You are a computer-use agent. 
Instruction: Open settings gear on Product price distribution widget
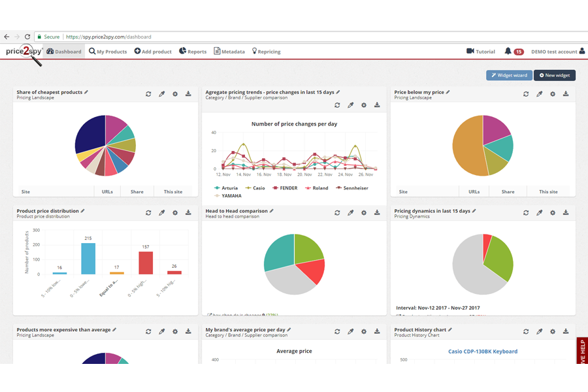click(175, 213)
